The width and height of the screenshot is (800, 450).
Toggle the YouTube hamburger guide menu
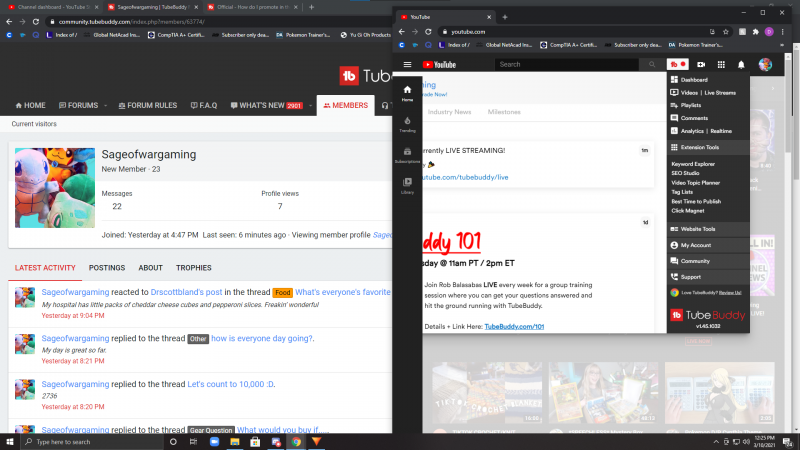[407, 64]
